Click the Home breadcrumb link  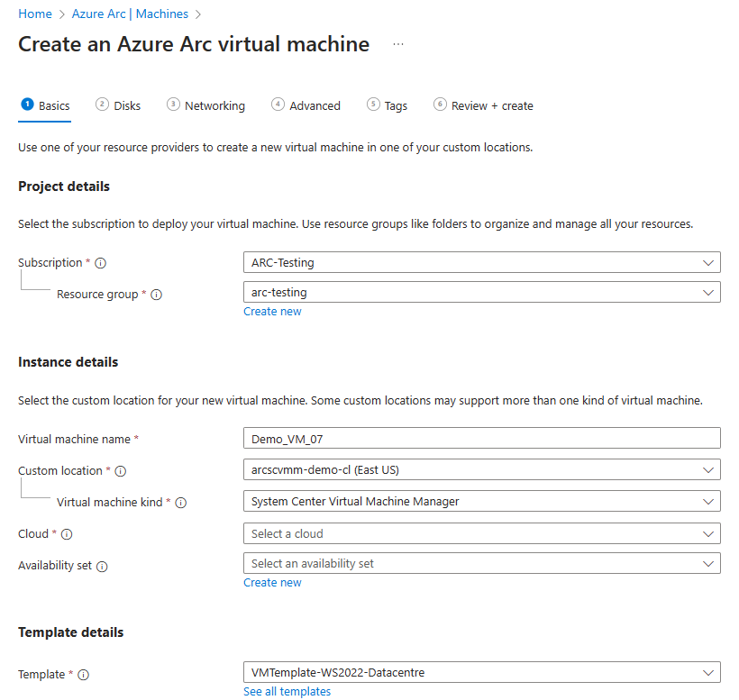(x=35, y=14)
